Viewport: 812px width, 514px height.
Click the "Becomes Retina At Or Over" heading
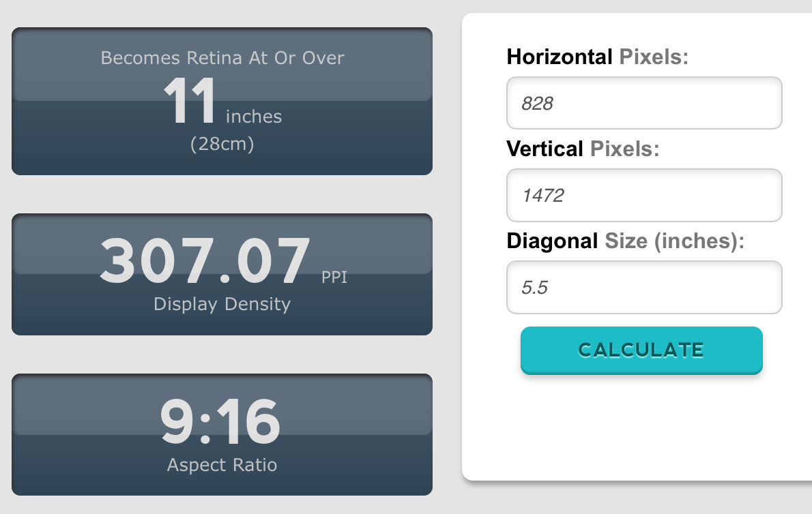pyautogui.click(x=222, y=58)
